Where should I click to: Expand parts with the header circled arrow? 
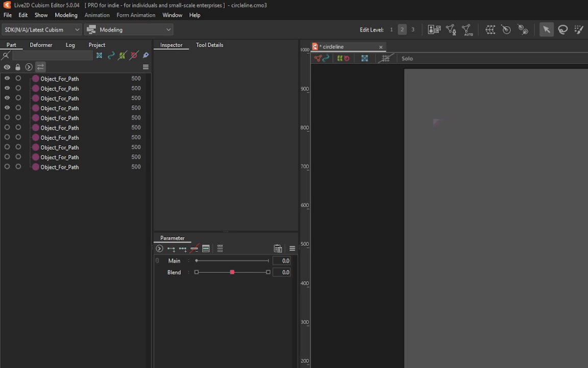pos(29,67)
